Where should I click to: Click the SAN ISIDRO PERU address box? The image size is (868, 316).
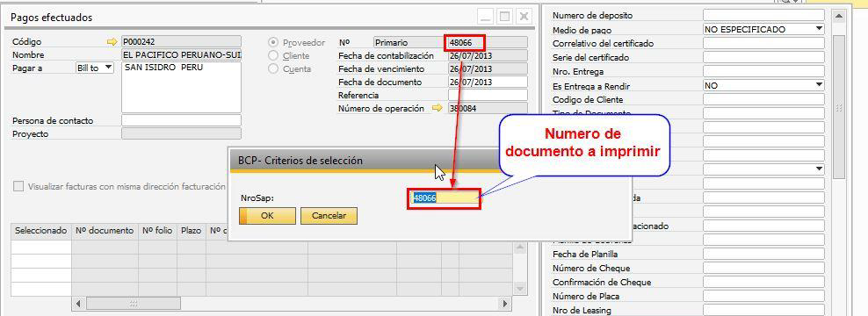[181, 88]
